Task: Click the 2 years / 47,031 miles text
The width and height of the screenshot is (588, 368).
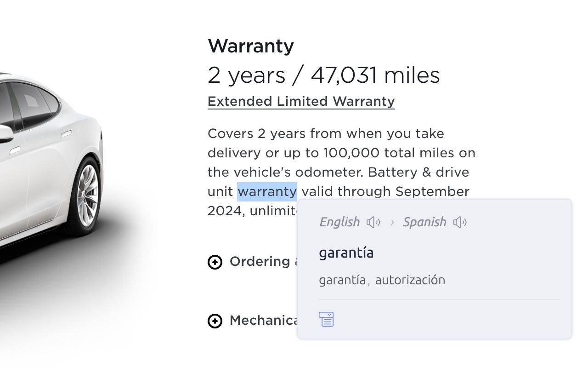Action: 323,75
